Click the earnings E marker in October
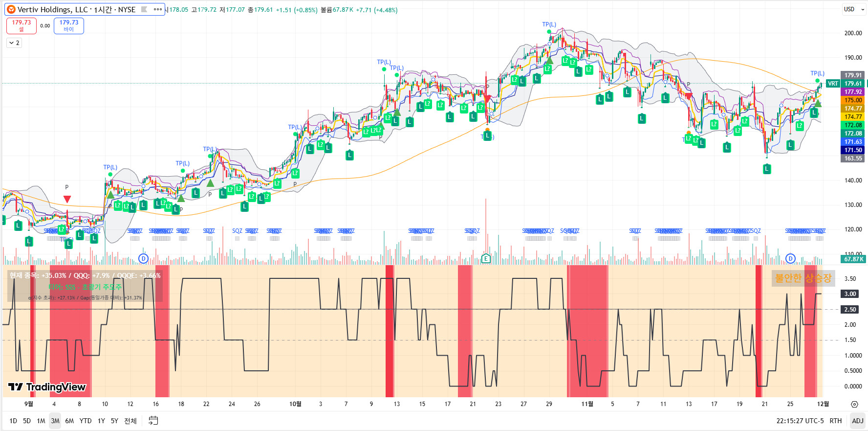 point(486,258)
